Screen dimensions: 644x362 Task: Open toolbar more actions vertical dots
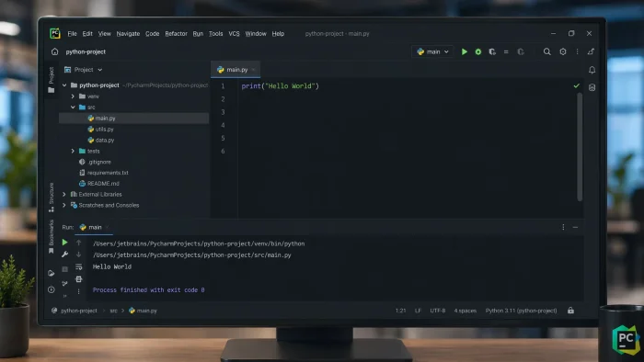pyautogui.click(x=577, y=51)
